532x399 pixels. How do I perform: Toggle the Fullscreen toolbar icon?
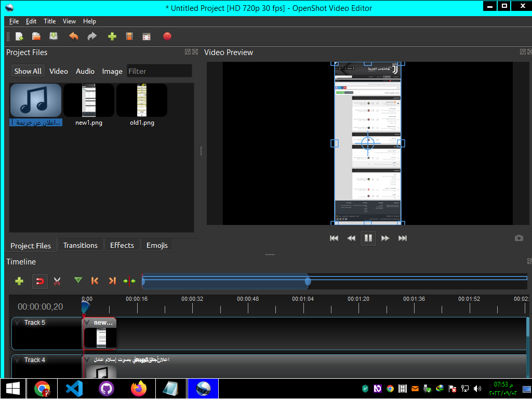coord(147,37)
